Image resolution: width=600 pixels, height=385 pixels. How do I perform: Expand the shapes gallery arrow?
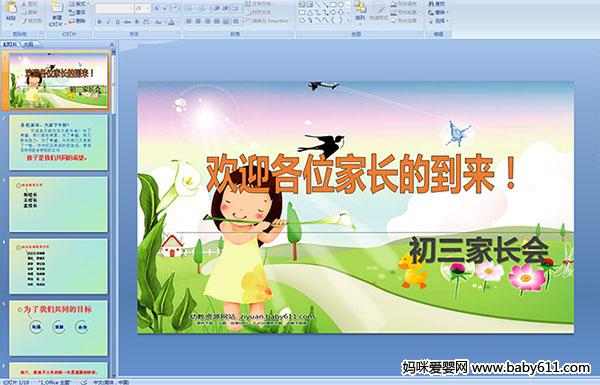click(348, 20)
